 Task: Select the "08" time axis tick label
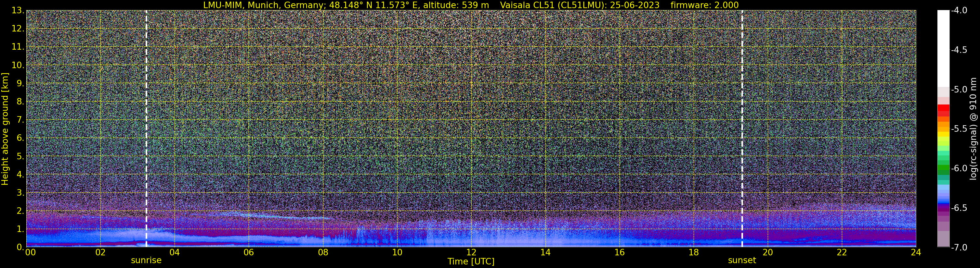pyautogui.click(x=323, y=252)
